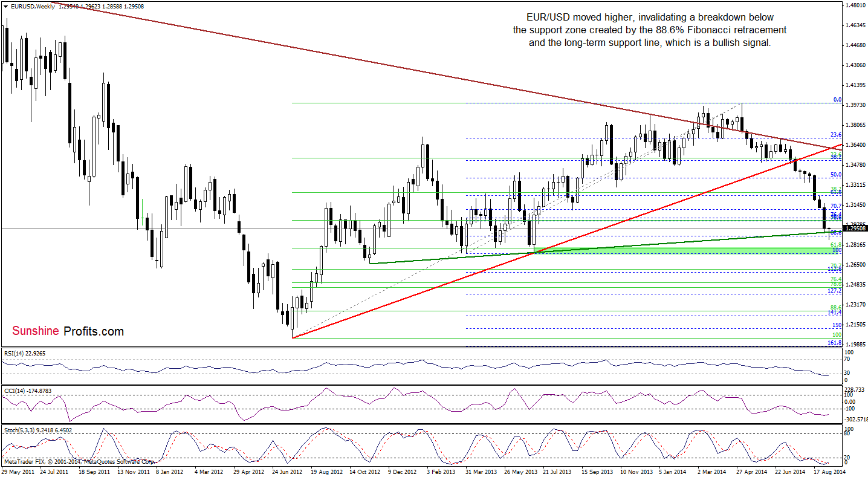Click the 141.4 Fibonacci level label
This screenshot has height=477, width=868.
[835, 313]
